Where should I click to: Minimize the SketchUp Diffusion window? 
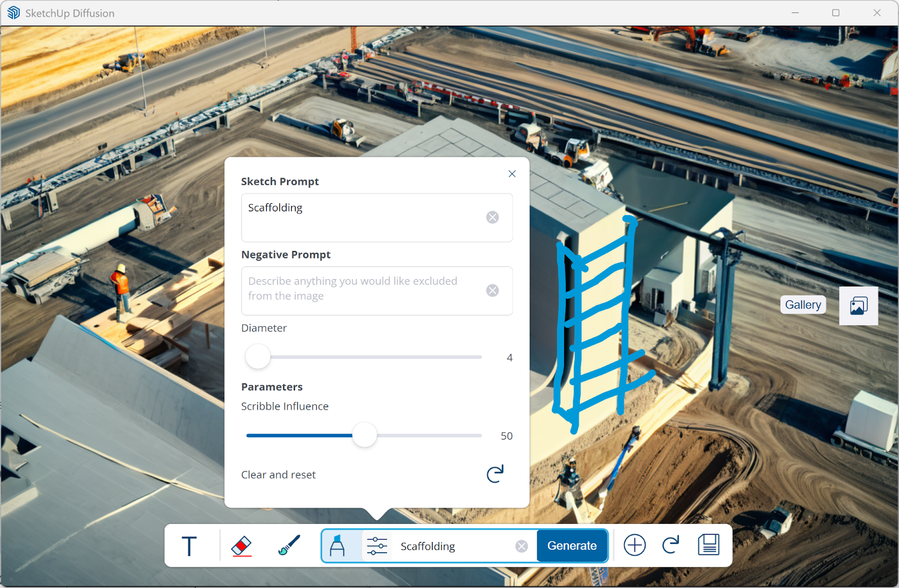(x=795, y=13)
